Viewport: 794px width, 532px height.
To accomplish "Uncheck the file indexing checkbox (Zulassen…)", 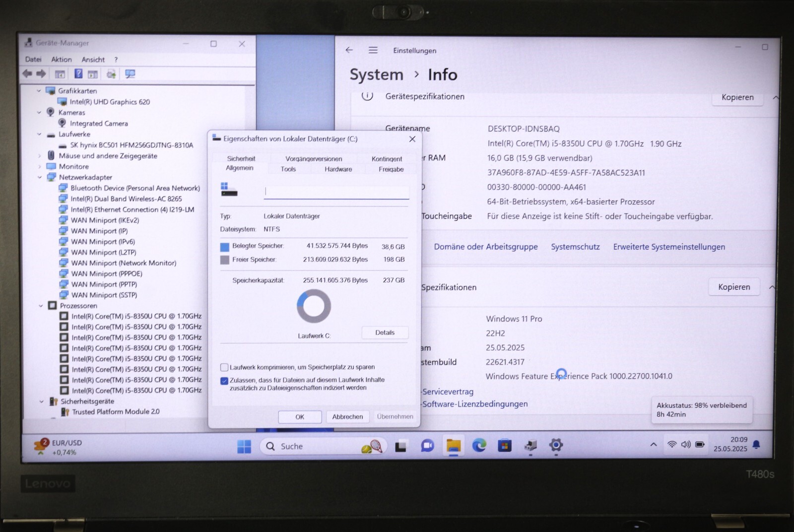I will (224, 381).
